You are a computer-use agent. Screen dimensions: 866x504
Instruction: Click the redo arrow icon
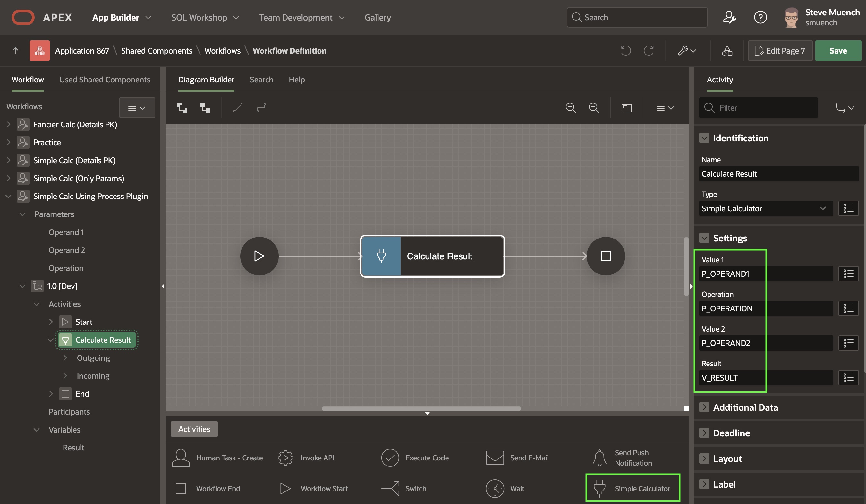pos(649,51)
